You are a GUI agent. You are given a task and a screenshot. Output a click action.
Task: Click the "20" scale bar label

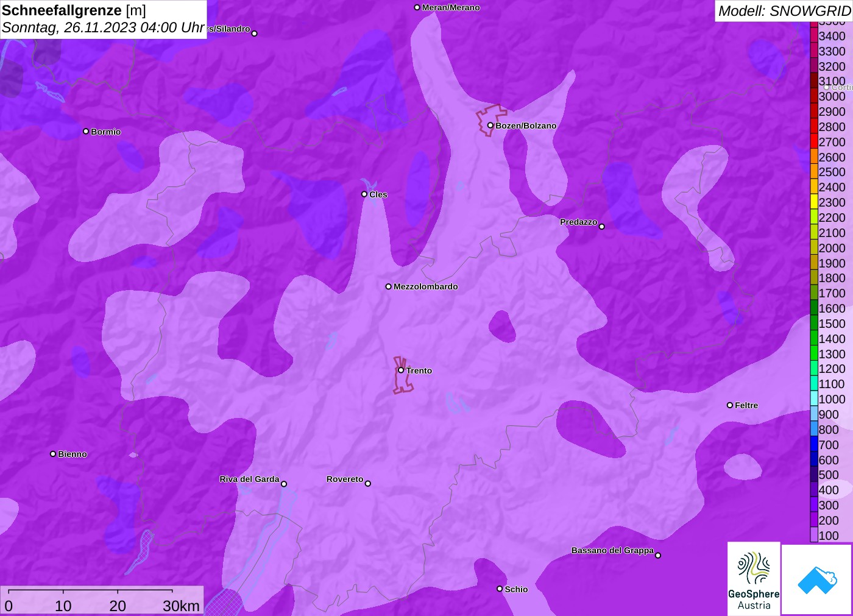tap(118, 606)
